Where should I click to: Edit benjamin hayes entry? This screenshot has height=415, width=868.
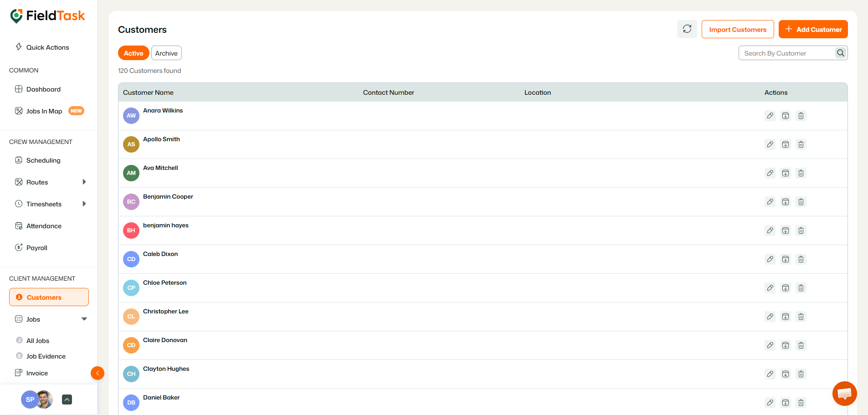pos(770,231)
